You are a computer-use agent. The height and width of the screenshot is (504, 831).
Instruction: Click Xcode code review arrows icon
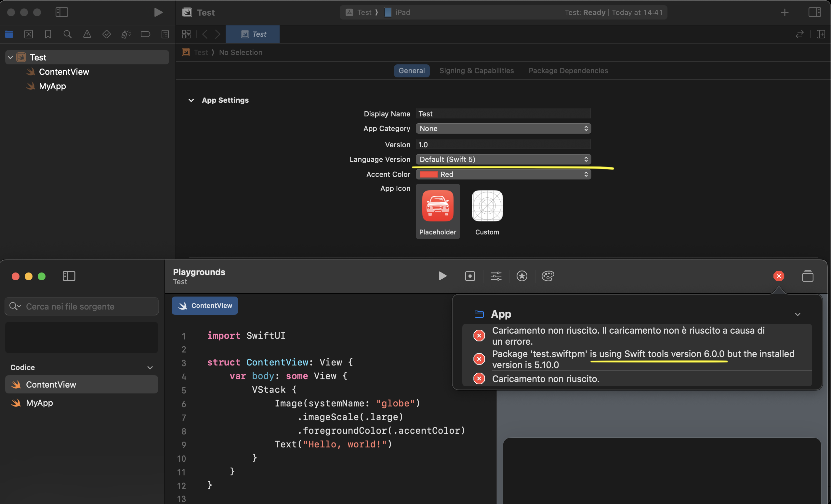(800, 34)
